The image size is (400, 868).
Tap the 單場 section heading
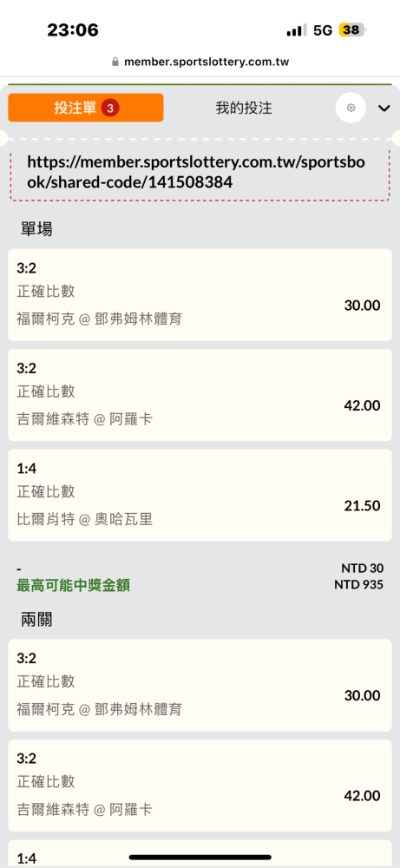pos(37,228)
